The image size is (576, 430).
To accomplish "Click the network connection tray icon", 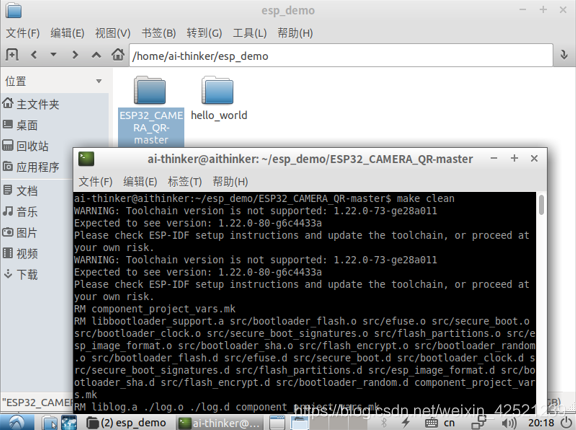I will 479,423.
